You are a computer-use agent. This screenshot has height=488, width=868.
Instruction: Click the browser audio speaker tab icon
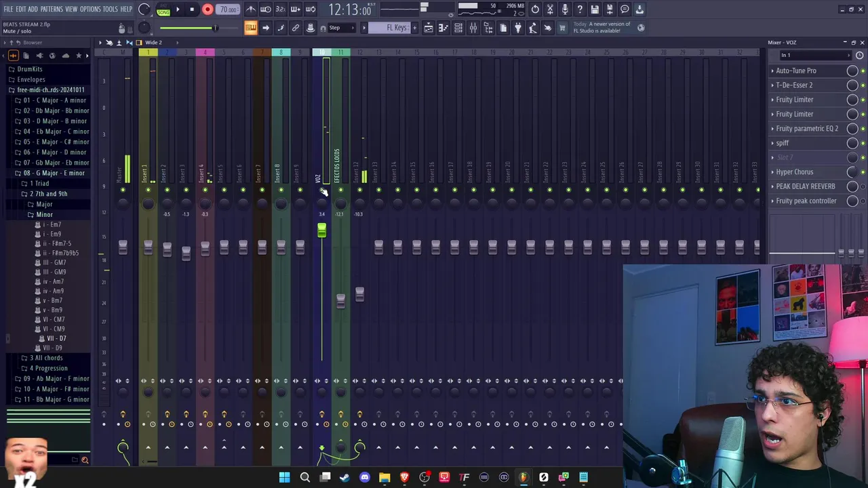pyautogui.click(x=39, y=56)
